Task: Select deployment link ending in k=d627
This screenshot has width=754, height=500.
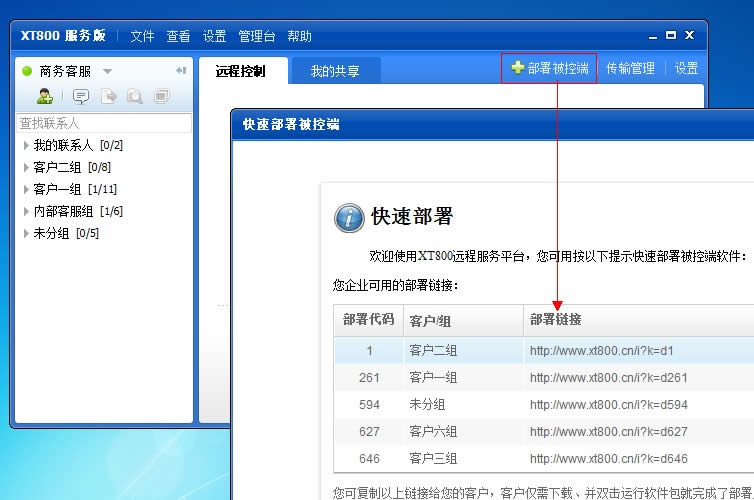Action: (609, 431)
